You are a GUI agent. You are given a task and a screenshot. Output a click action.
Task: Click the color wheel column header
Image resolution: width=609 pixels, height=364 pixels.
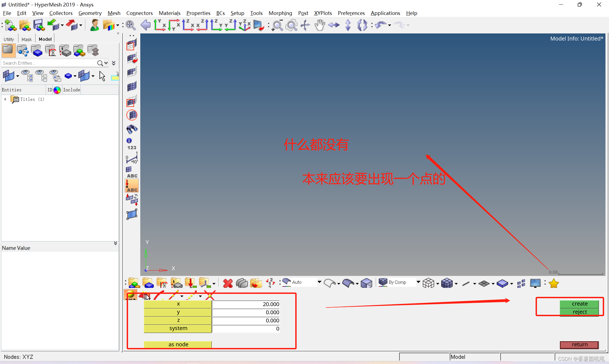(57, 90)
